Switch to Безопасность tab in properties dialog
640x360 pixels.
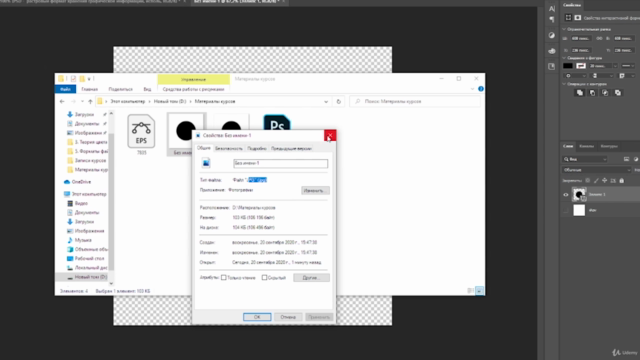(x=229, y=149)
